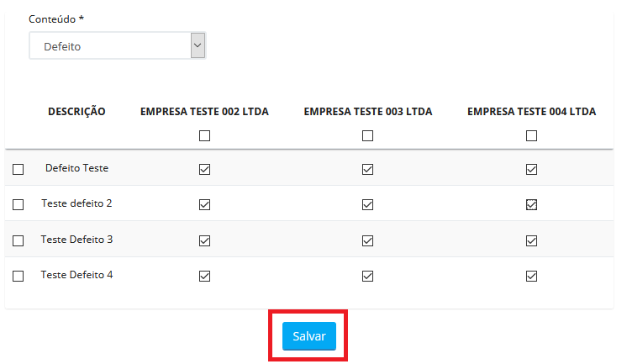Click the DESCRIÇÃO column header
Screen dimensions: 627x364
point(76,111)
